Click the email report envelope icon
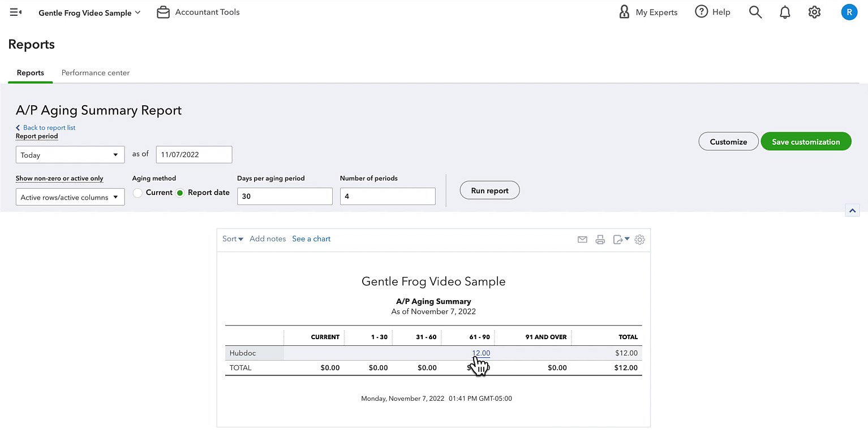Viewport: 868px width, 433px height. (582, 240)
